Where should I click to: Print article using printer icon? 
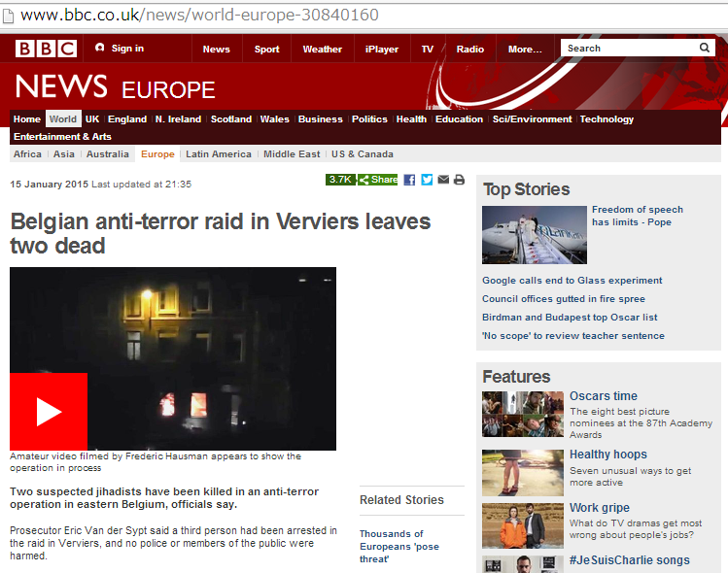click(459, 180)
